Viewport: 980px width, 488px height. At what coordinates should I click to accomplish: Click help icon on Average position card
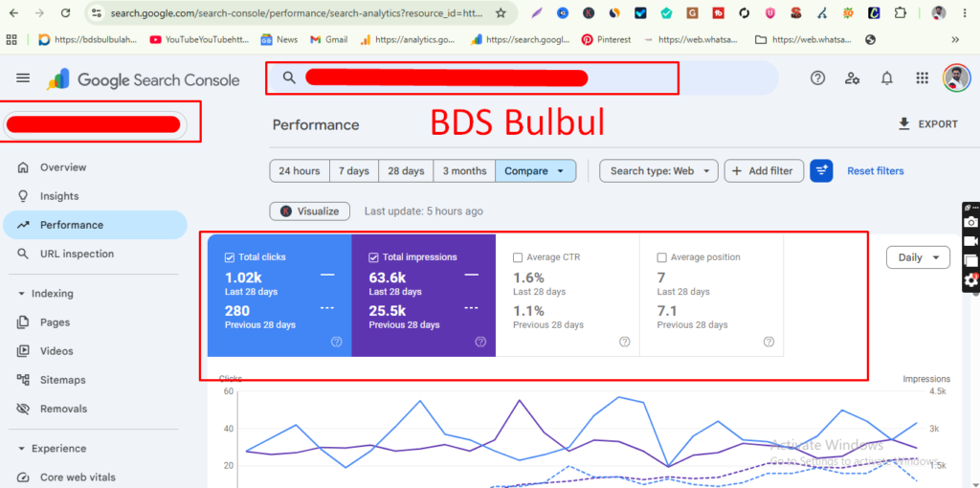768,342
